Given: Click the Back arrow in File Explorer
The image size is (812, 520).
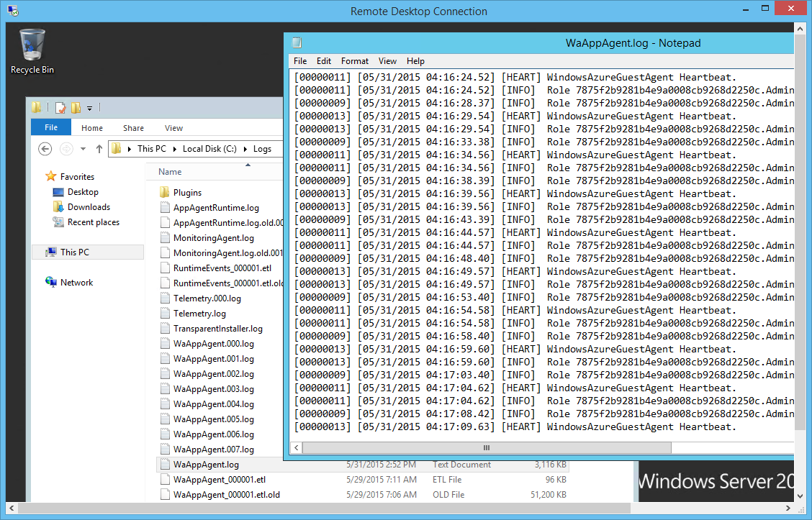Looking at the screenshot, I should coord(45,149).
